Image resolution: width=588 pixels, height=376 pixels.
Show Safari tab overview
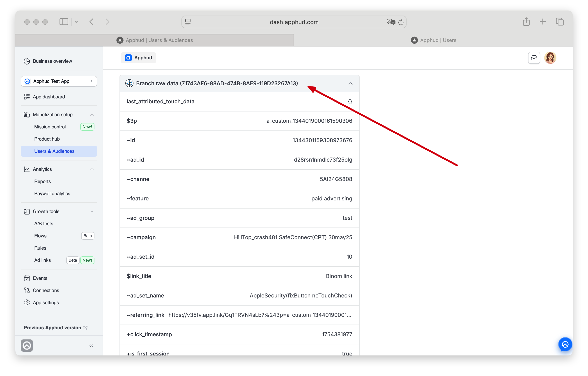(560, 22)
